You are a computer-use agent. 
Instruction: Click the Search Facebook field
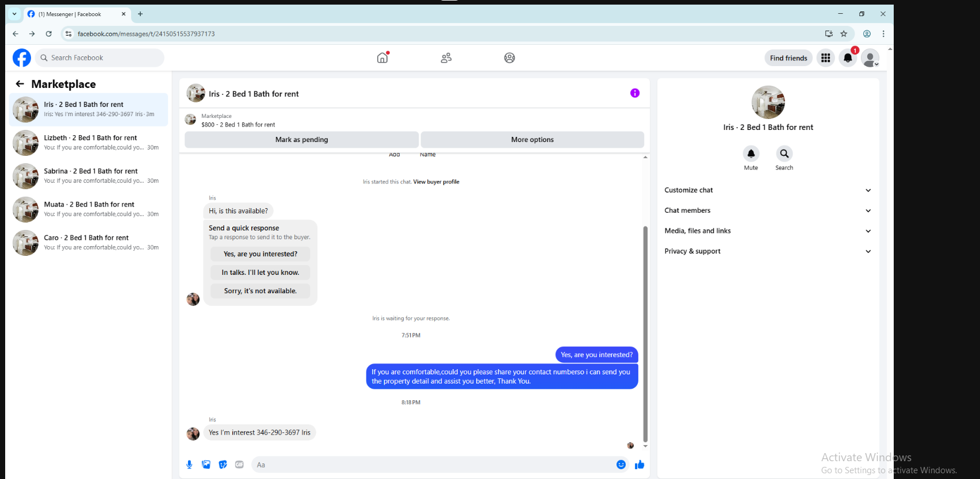pyautogui.click(x=100, y=58)
